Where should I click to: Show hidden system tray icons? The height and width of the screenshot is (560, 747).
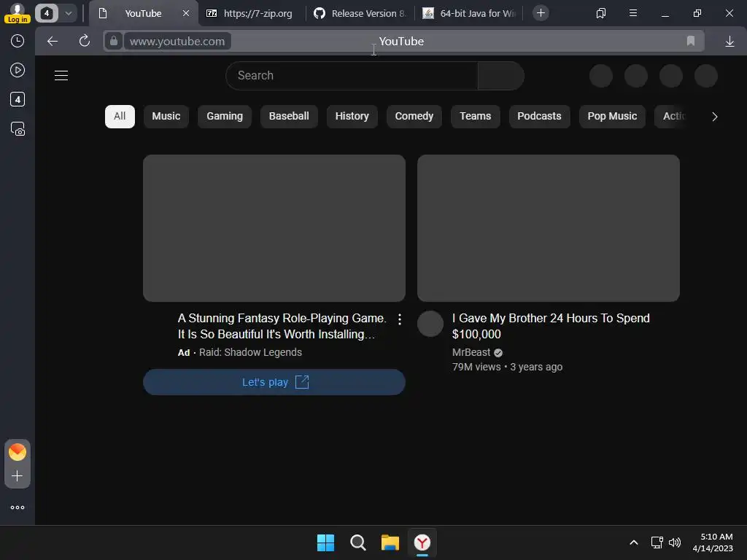(x=634, y=542)
